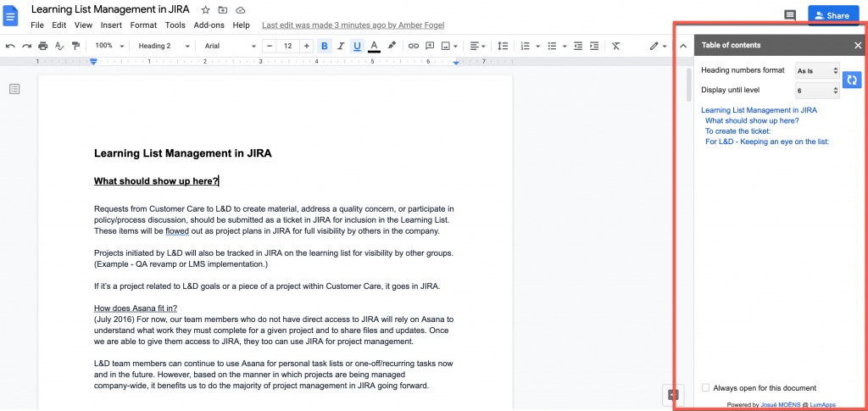Image resolution: width=868 pixels, height=411 pixels.
Task: Refresh the table of contents
Action: click(852, 80)
